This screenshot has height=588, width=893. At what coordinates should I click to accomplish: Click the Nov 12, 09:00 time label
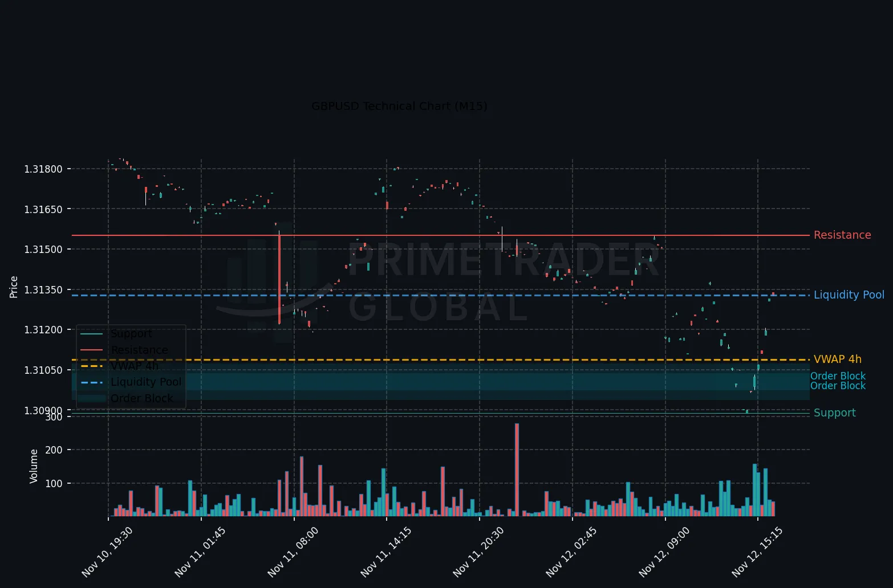[x=665, y=552]
